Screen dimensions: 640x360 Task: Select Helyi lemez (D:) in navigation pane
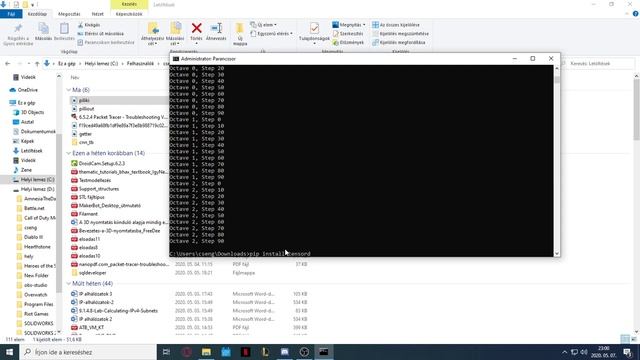click(37, 189)
